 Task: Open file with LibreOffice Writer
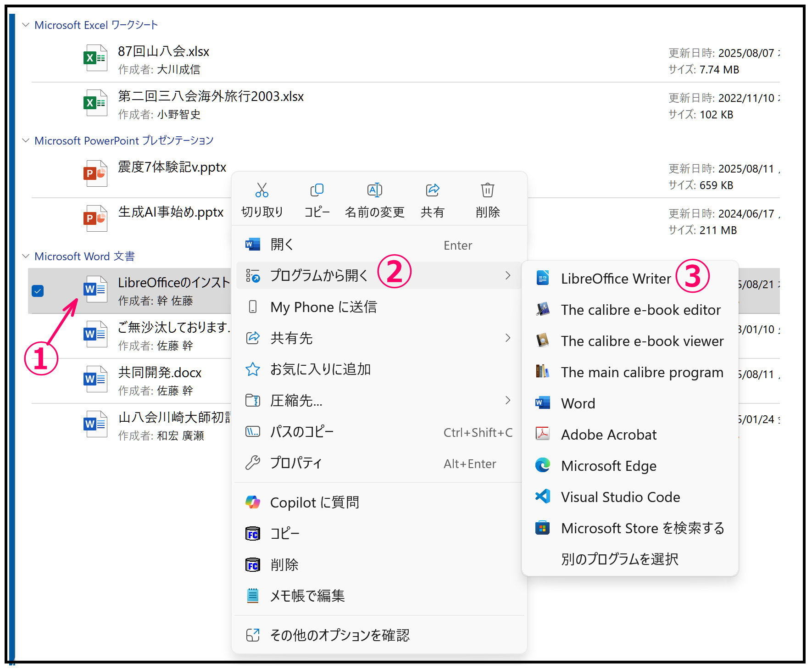coord(615,279)
